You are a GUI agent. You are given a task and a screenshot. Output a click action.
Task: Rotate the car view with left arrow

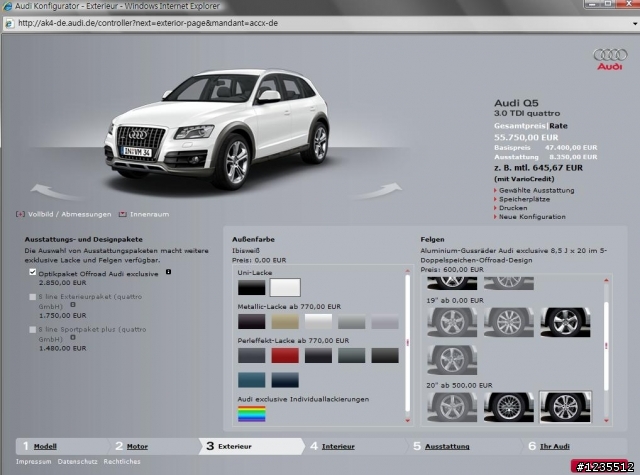point(56,192)
